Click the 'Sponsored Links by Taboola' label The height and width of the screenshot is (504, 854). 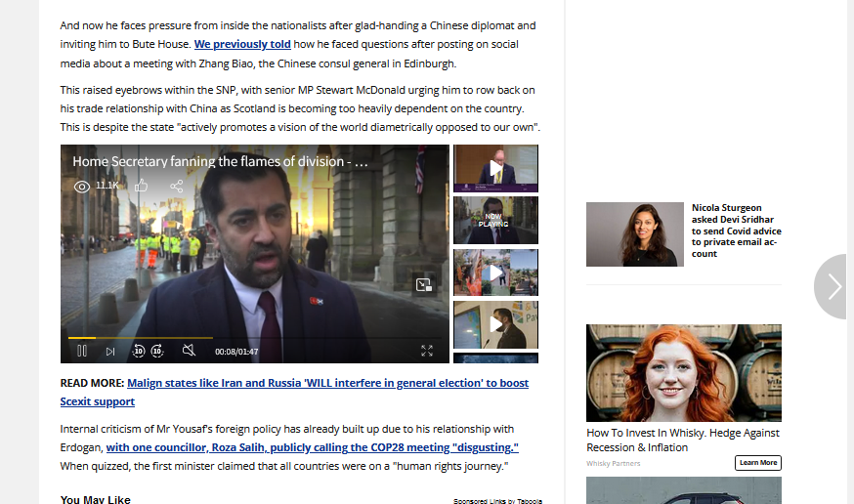pos(497,501)
